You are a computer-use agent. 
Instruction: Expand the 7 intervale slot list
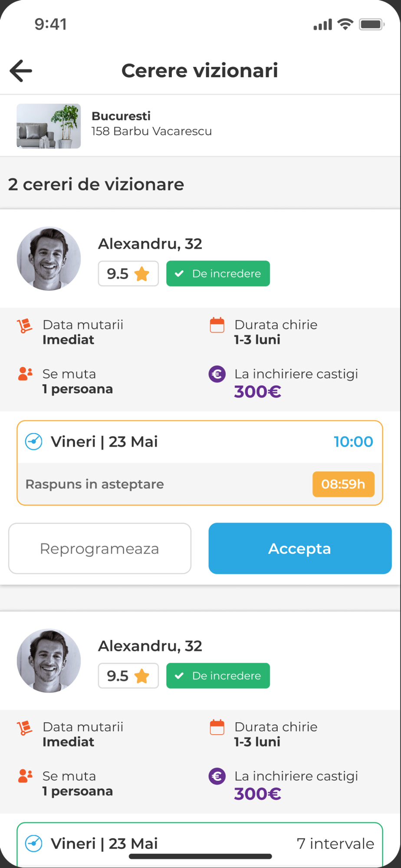coord(335,844)
